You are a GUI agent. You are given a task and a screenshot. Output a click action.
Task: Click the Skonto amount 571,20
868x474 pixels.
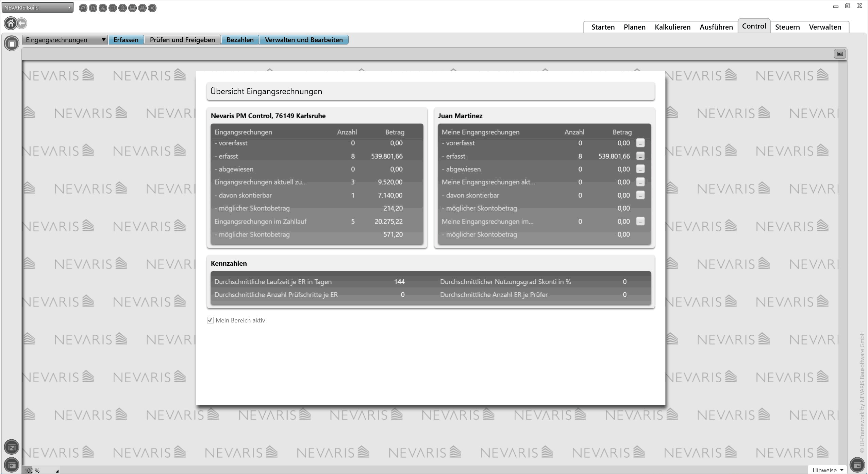point(393,234)
